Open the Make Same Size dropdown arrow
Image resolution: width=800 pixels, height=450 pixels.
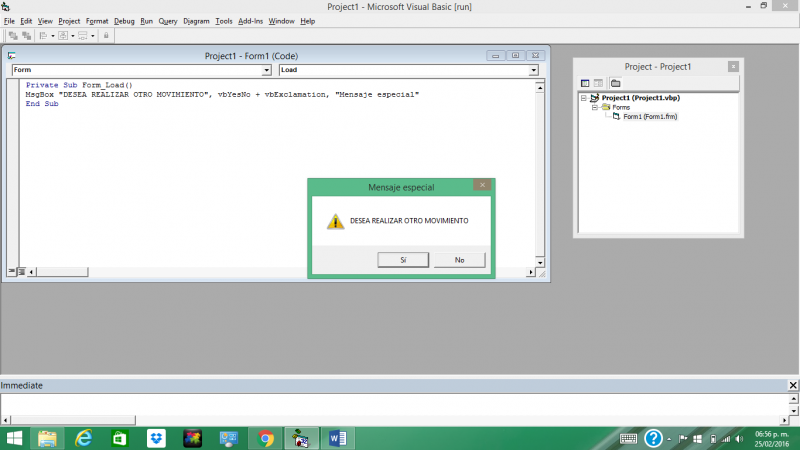coord(92,36)
